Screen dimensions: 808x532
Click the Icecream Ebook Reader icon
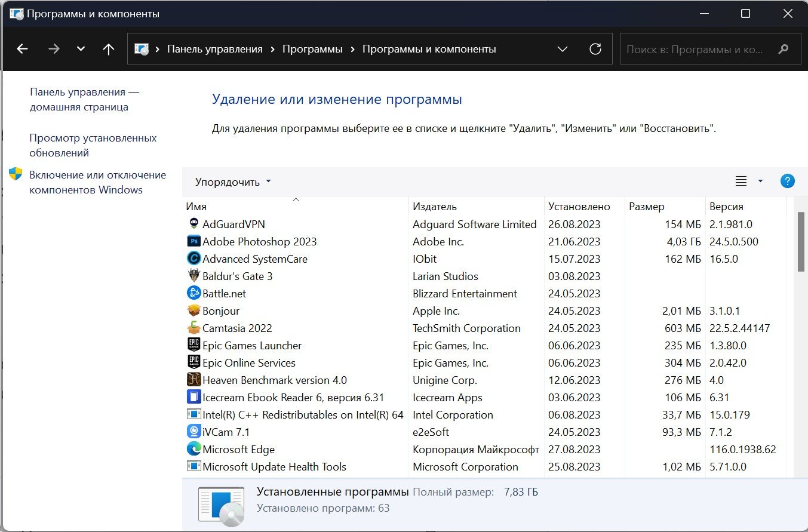tap(193, 397)
